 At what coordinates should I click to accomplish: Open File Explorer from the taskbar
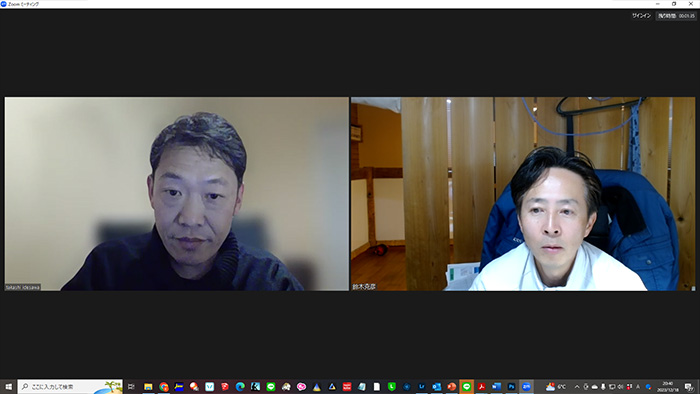(x=148, y=386)
